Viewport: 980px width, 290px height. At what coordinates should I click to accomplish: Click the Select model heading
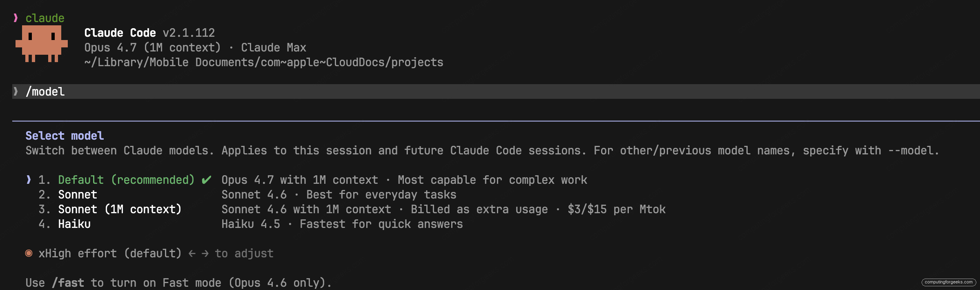[64, 136]
